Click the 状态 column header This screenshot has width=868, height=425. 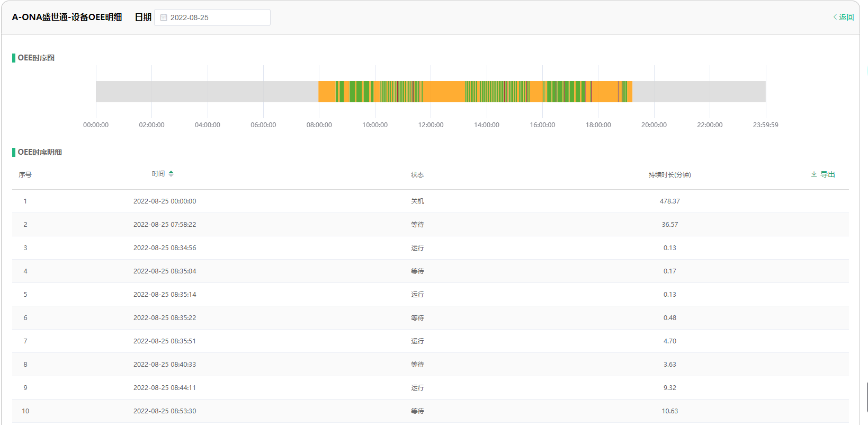pyautogui.click(x=417, y=175)
